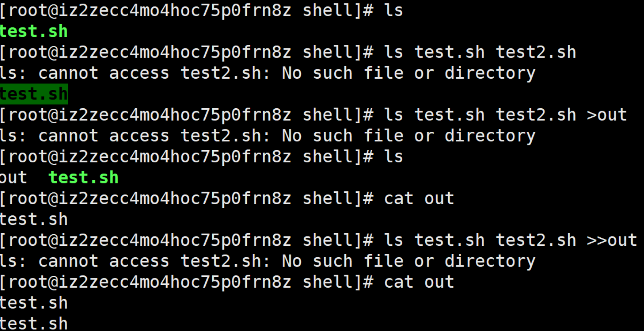The height and width of the screenshot is (331, 644).
Task: Click the last line's test.sh output
Action: (34, 324)
